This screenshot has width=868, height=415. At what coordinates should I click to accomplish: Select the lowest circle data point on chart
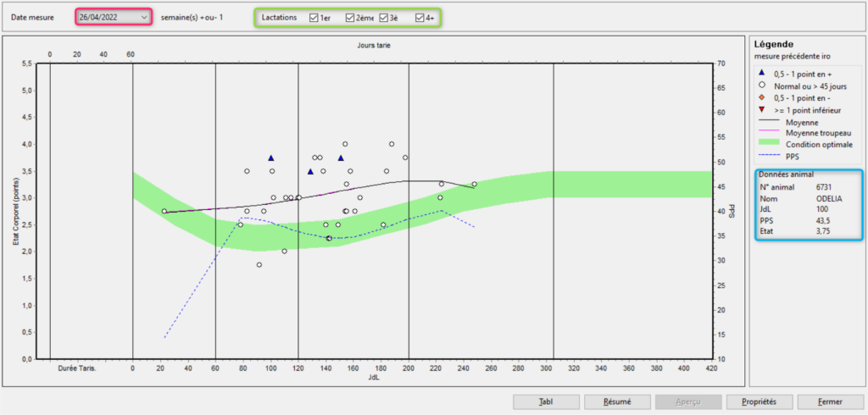pos(259,264)
